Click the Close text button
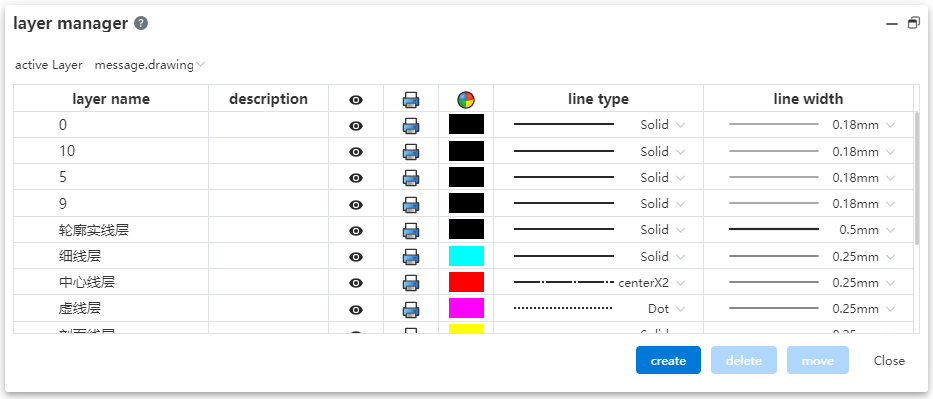Screen dimensions: 933x399 coord(889,360)
